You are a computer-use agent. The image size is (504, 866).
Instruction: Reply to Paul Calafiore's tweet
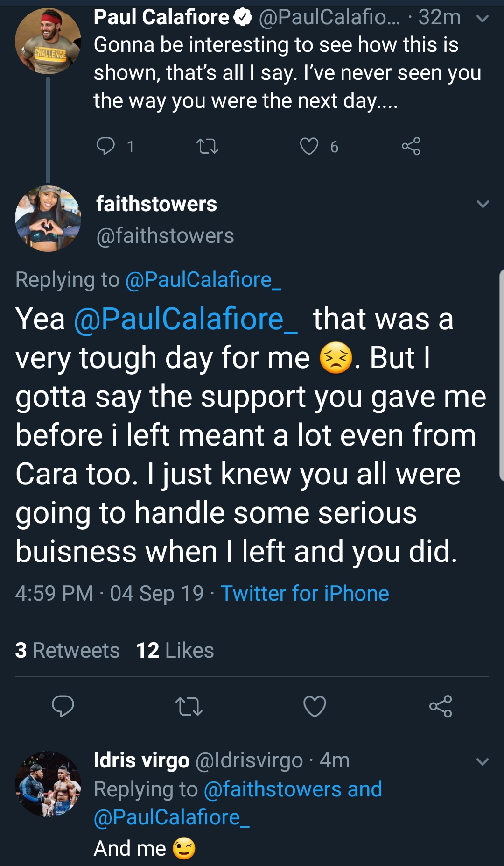coord(106,146)
